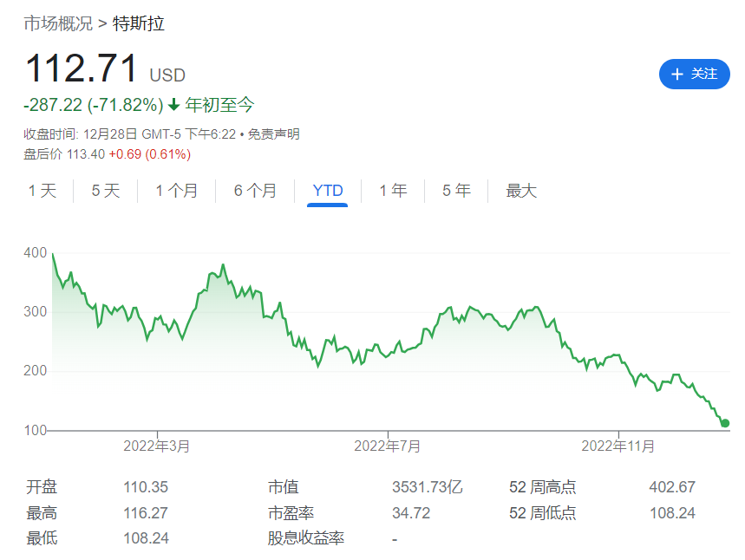Click the USD currency label
The height and width of the screenshot is (560, 745).
pos(167,75)
